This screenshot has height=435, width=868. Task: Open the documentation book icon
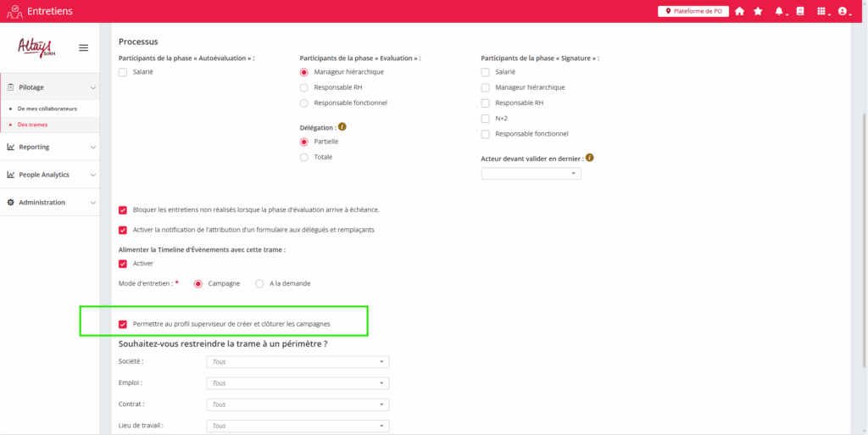click(x=799, y=11)
